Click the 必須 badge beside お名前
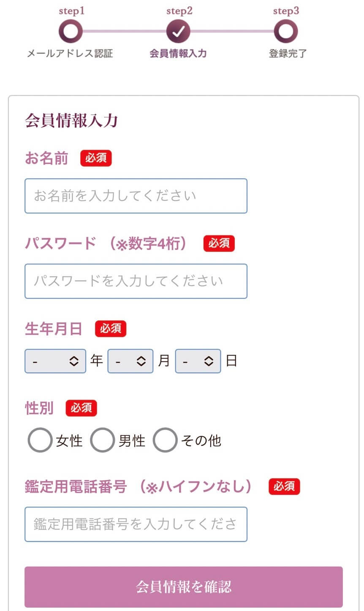Viewport: 364px width, 611px height. [x=96, y=158]
